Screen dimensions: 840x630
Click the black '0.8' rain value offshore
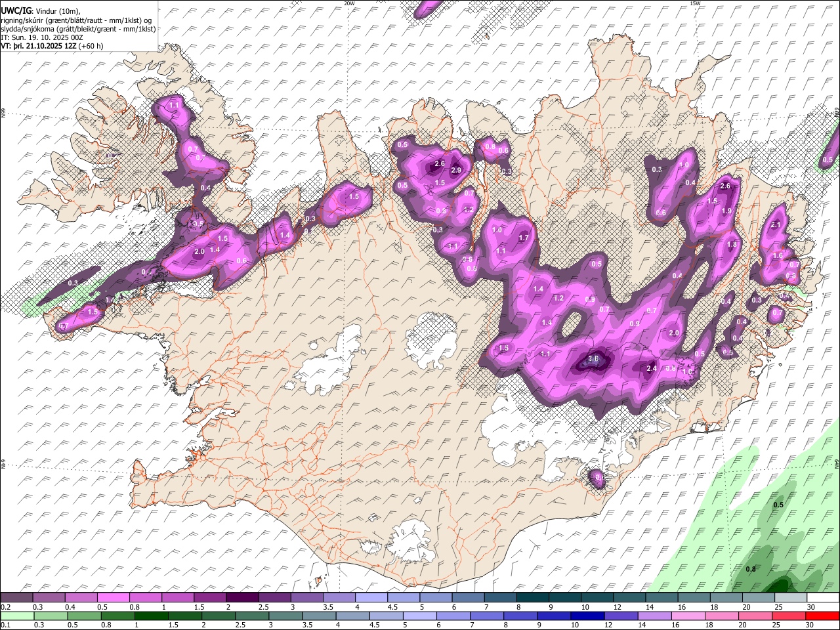[x=751, y=569]
